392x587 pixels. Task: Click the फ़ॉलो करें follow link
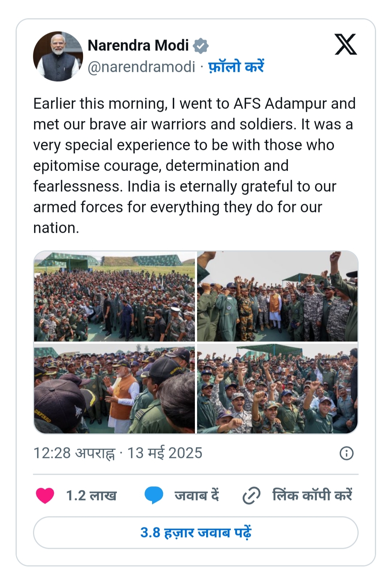tap(236, 67)
